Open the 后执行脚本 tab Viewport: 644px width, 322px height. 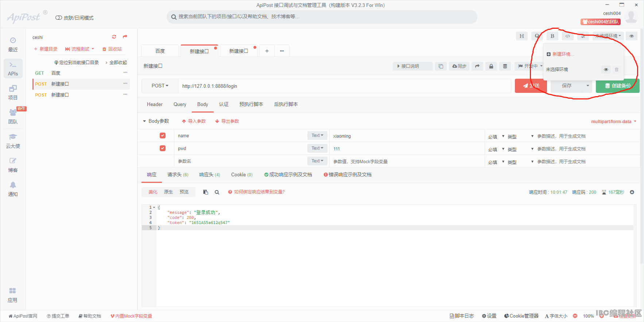point(286,104)
